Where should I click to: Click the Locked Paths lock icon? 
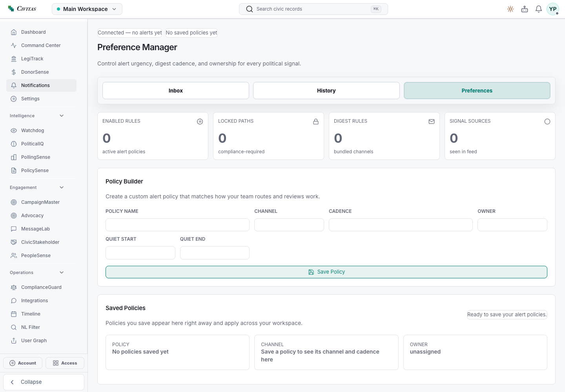point(316,122)
